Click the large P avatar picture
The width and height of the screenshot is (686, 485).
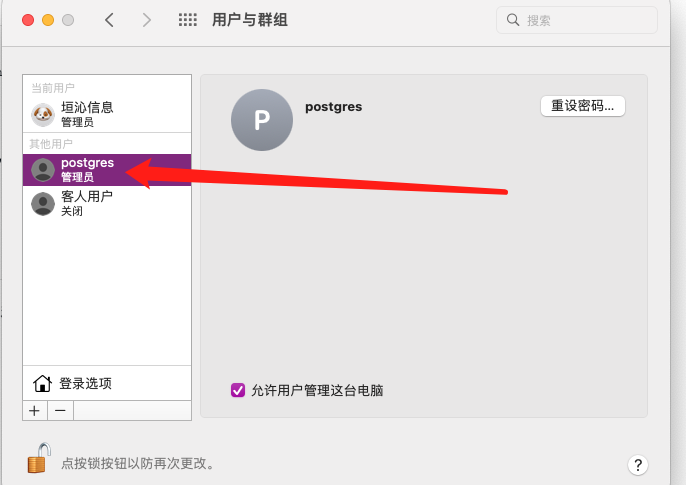(x=262, y=120)
